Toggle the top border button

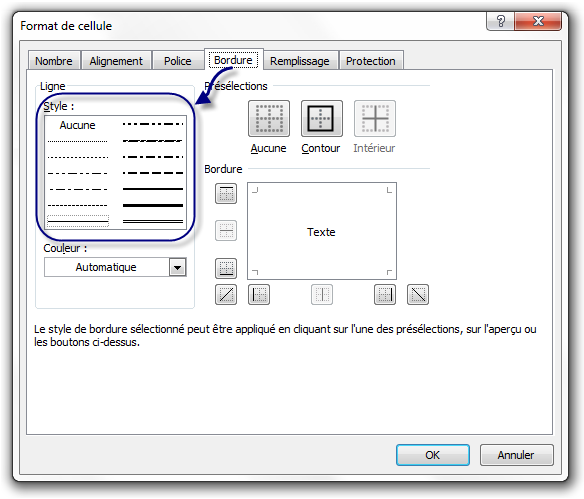[226, 194]
